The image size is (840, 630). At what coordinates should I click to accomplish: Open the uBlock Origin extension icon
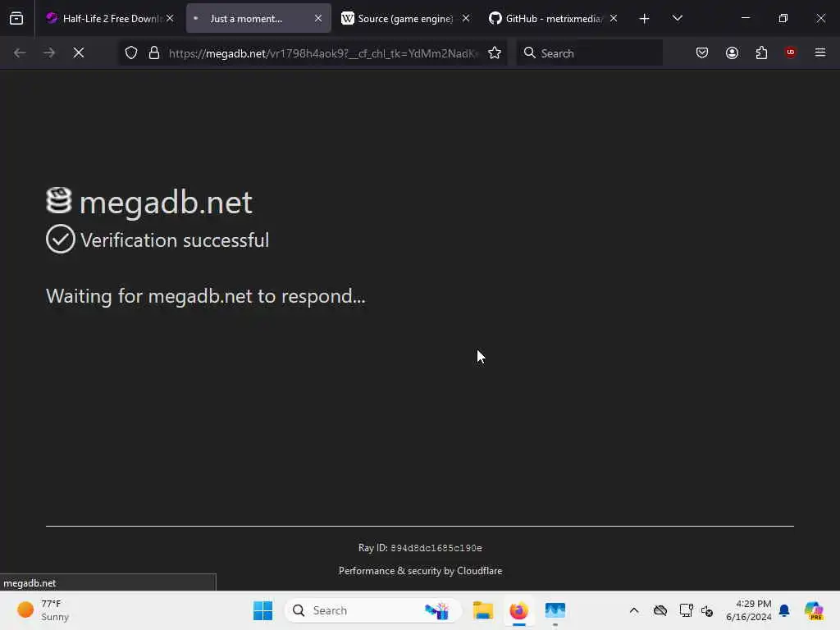790,52
